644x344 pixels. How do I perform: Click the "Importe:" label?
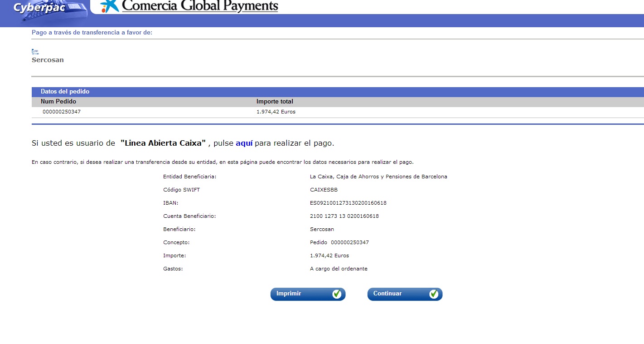point(174,256)
